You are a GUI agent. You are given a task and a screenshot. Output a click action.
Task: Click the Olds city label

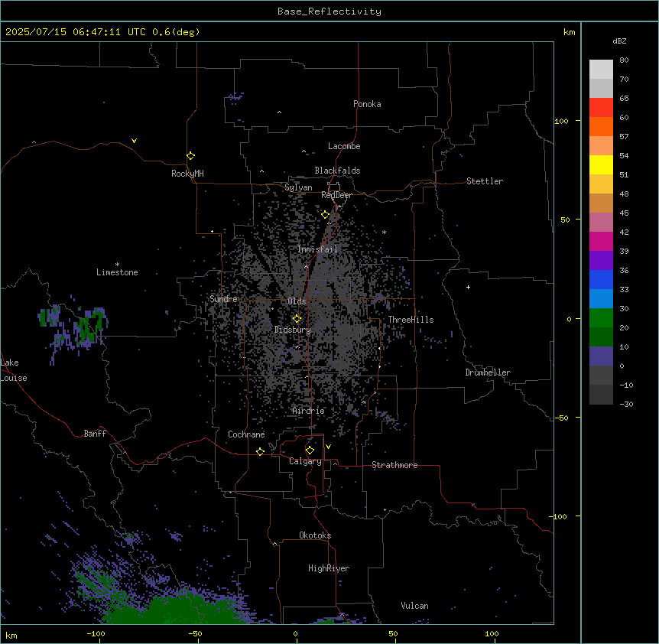tap(297, 301)
